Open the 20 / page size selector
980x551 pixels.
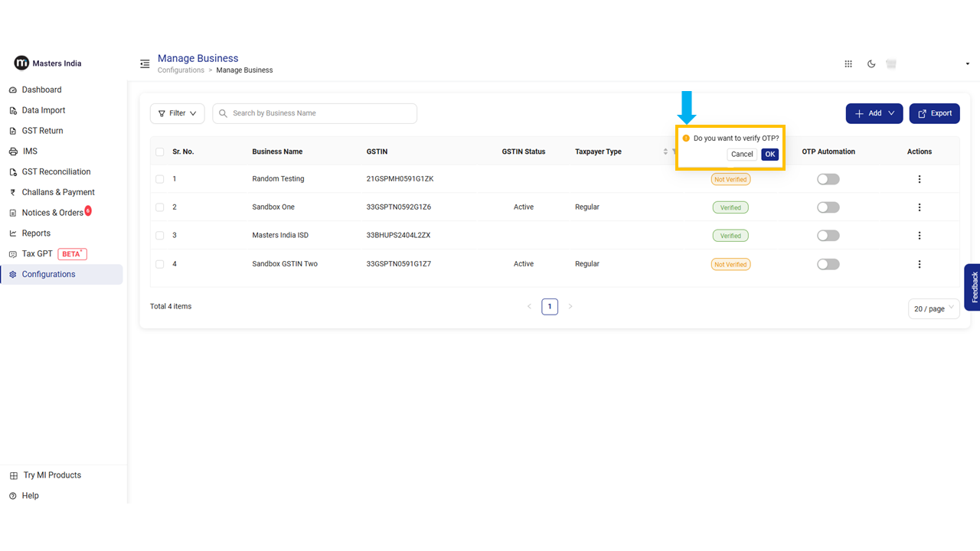coord(933,308)
